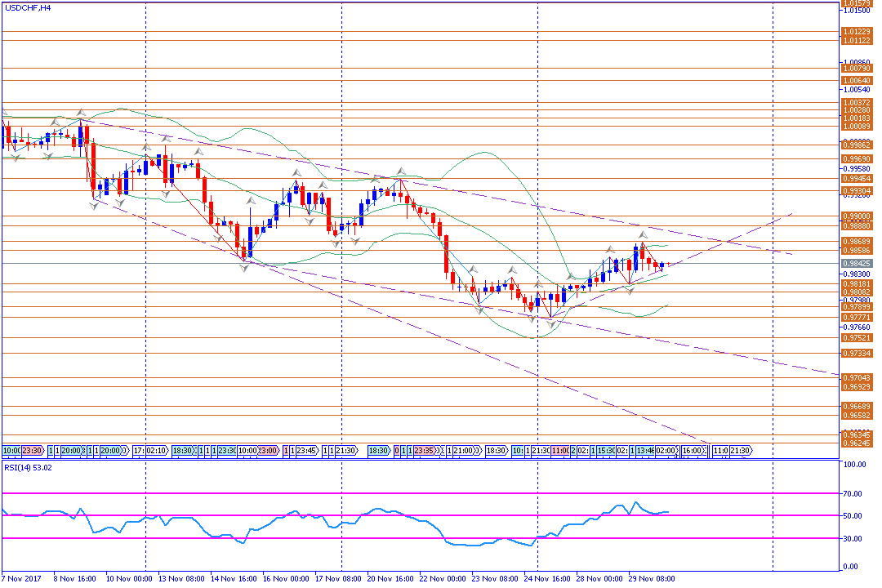The height and width of the screenshot is (588, 882).
Task: Select the pink 23:30 news event marker
Action: [x=33, y=451]
